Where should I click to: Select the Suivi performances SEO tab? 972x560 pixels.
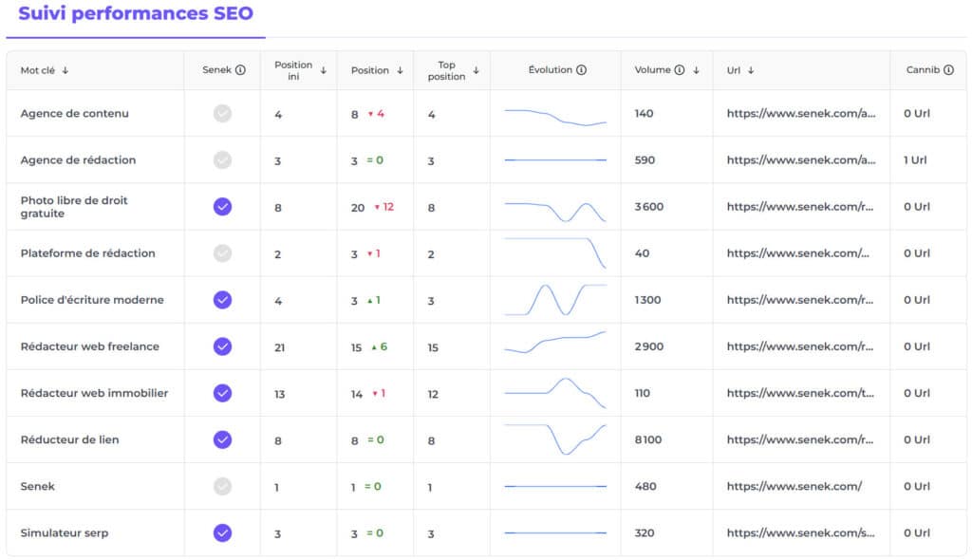pos(136,13)
